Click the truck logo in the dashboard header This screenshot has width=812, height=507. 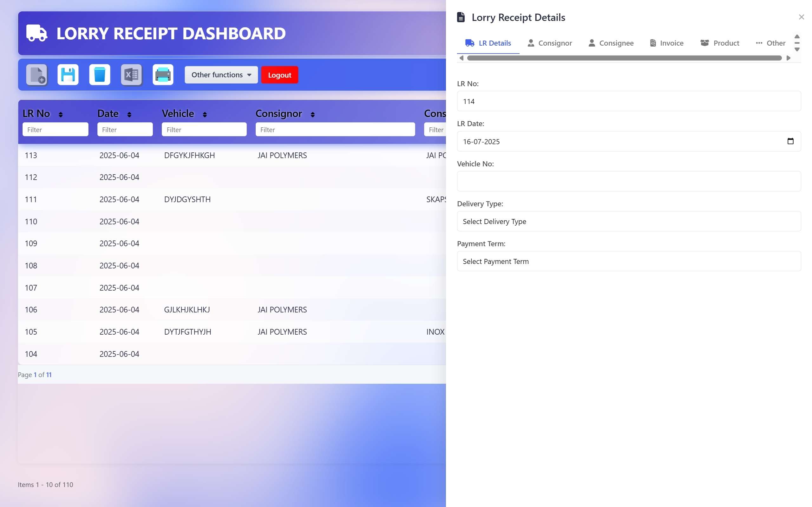36,33
